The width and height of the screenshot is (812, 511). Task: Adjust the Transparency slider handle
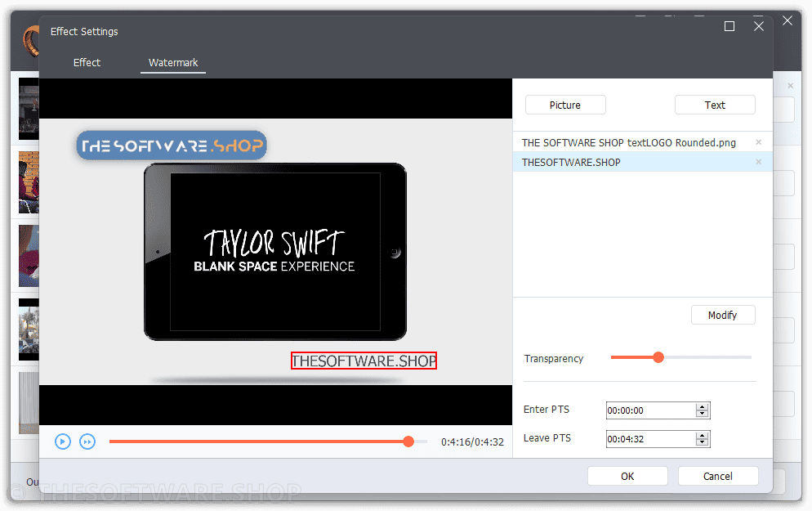(658, 357)
